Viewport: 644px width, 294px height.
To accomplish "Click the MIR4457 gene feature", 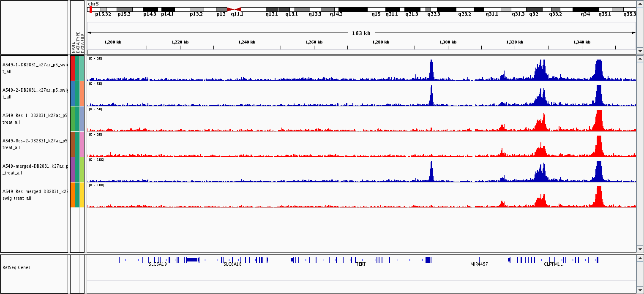I will pyautogui.click(x=479, y=260).
